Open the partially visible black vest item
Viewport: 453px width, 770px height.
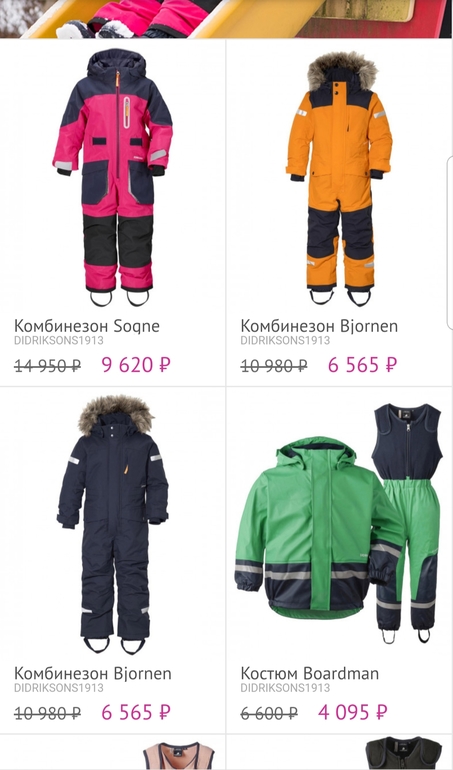point(404,753)
